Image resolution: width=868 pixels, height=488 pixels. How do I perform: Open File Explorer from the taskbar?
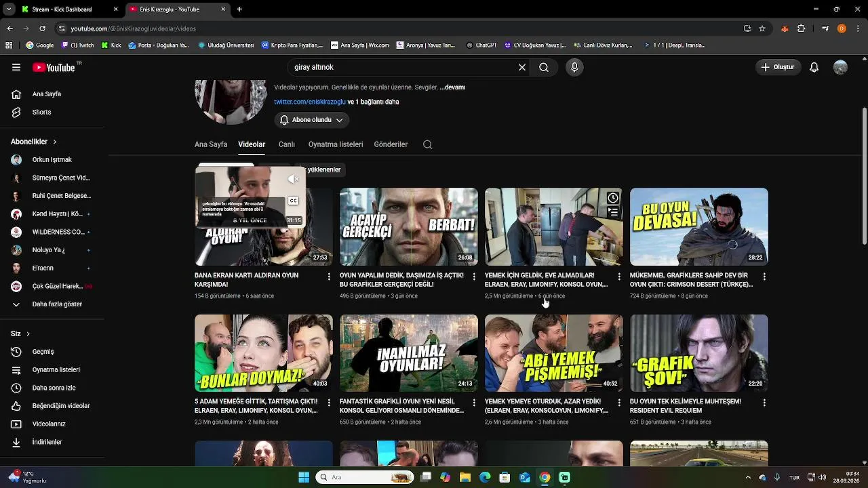coord(465,477)
